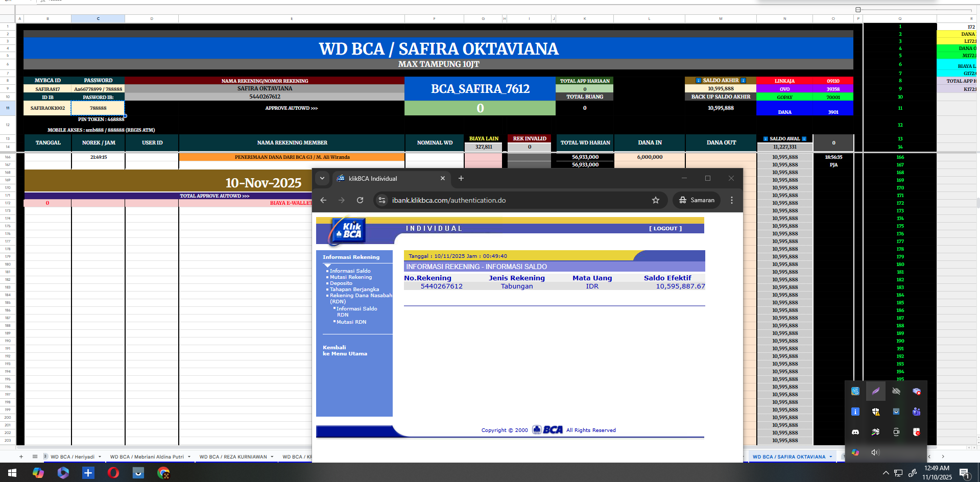Open Microsoft Teams tray icon
This screenshot has height=482, width=980.
(x=917, y=412)
